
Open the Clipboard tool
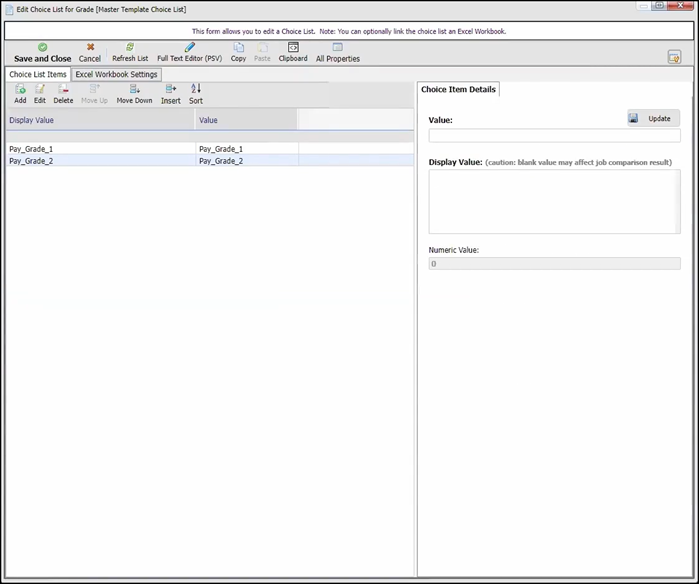tap(293, 47)
